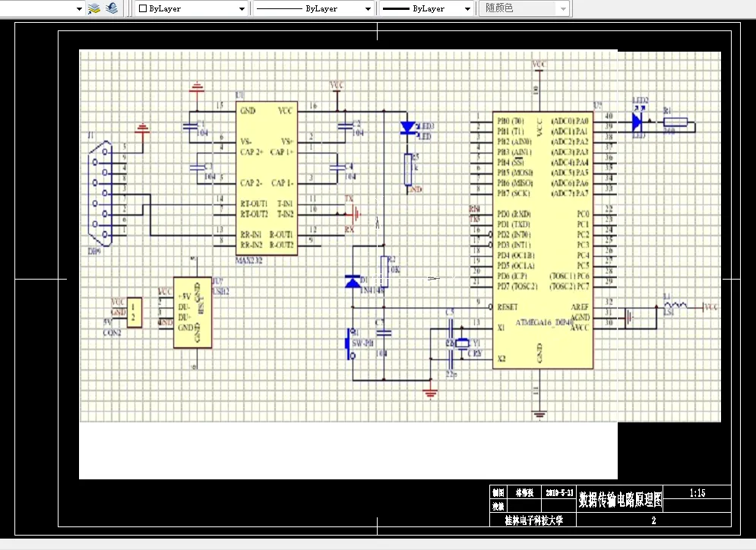
Task: Click the 1N4148 diode D1 symbol
Action: coord(353,282)
